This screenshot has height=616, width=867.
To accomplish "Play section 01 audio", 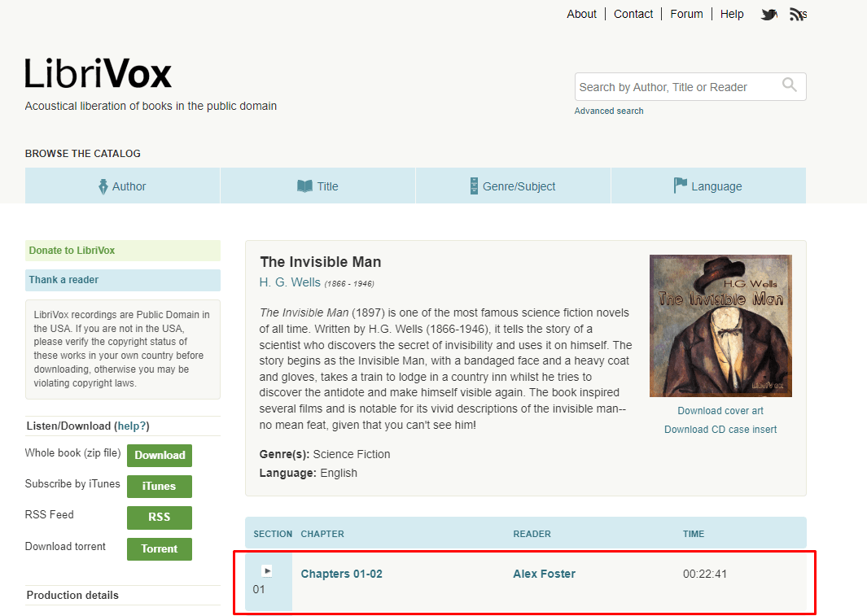I will tap(267, 570).
